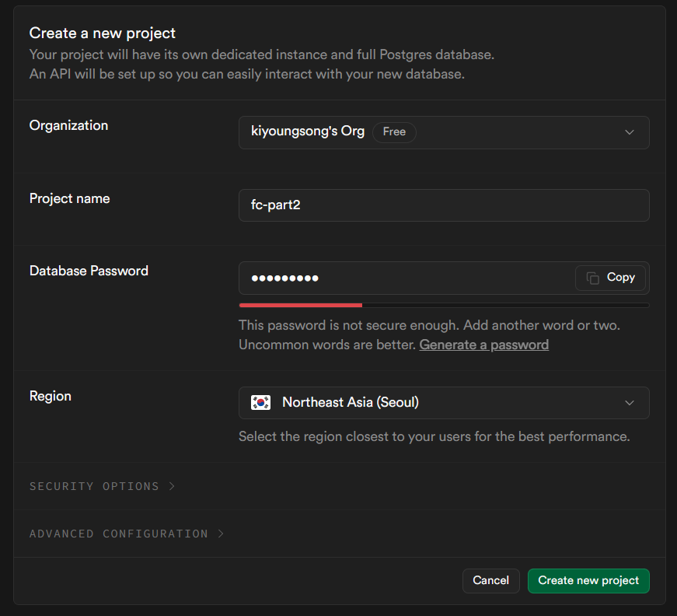This screenshot has width=677, height=616.
Task: Open the Northeast Asia (Seoul) region dropdown
Action: coord(443,403)
